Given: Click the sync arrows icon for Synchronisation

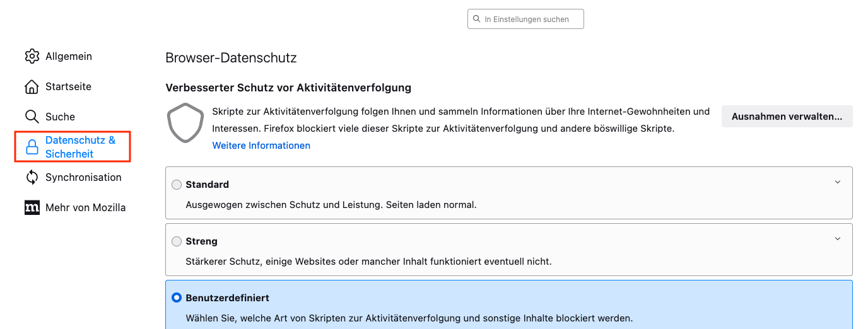Looking at the screenshot, I should [32, 177].
